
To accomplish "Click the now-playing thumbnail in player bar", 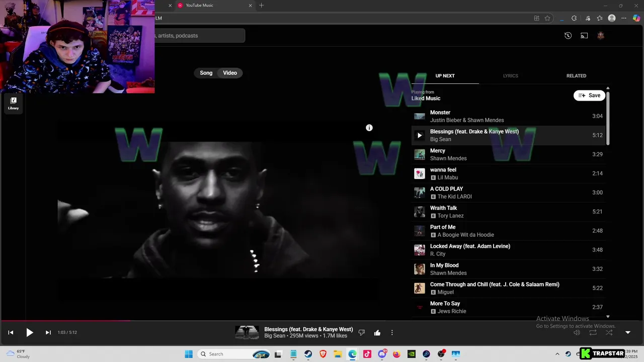I will [247, 332].
